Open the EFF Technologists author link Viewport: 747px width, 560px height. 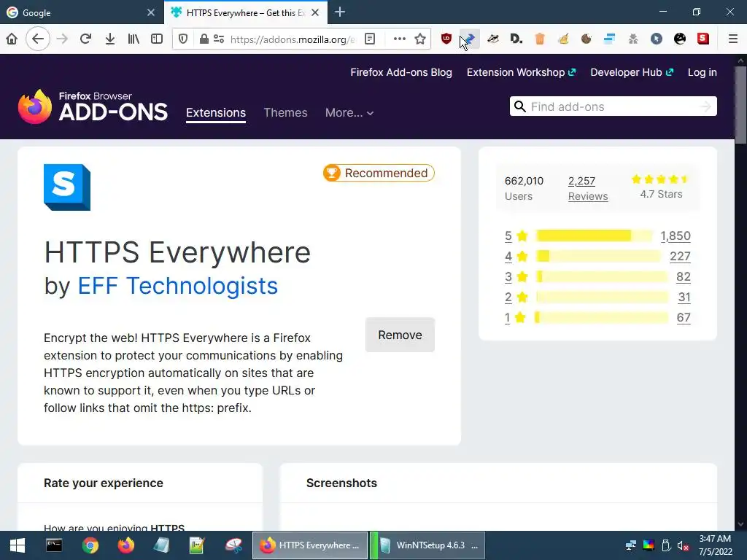(x=178, y=286)
